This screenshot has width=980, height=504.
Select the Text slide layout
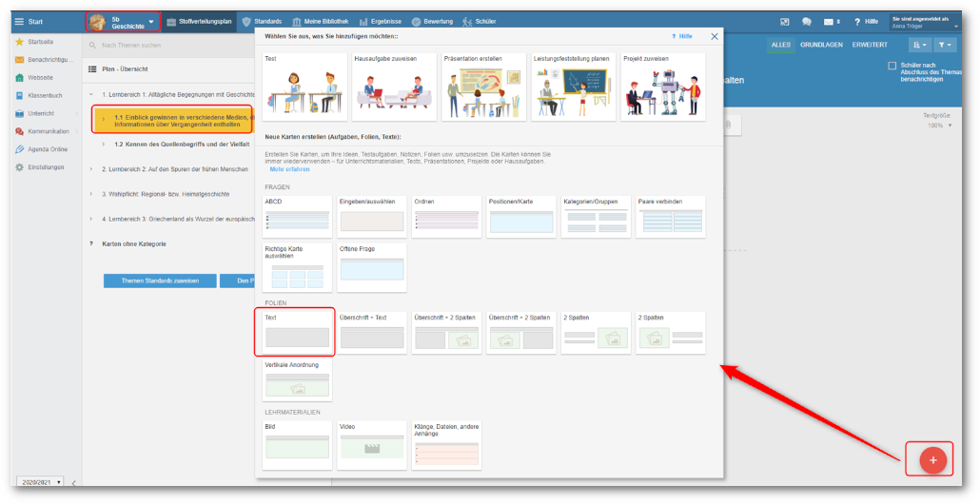(x=298, y=332)
